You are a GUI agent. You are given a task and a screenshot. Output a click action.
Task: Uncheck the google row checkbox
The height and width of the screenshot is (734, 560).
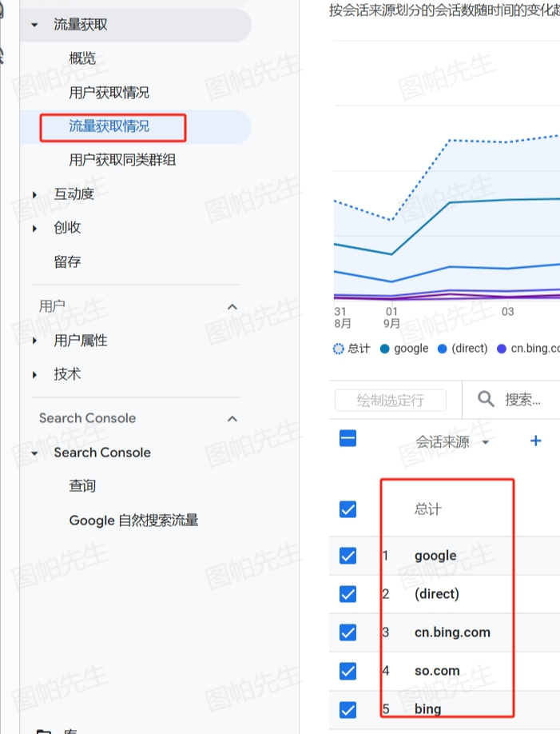tap(348, 556)
